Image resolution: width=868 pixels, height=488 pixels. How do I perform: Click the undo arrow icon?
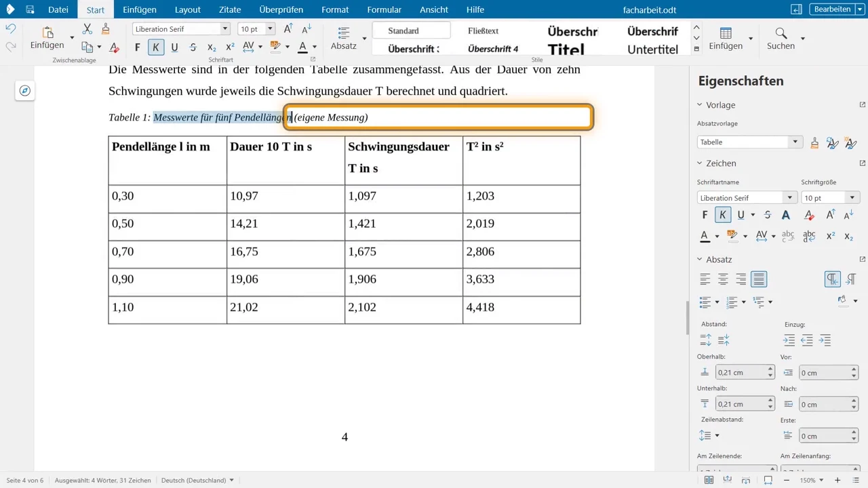click(10, 29)
